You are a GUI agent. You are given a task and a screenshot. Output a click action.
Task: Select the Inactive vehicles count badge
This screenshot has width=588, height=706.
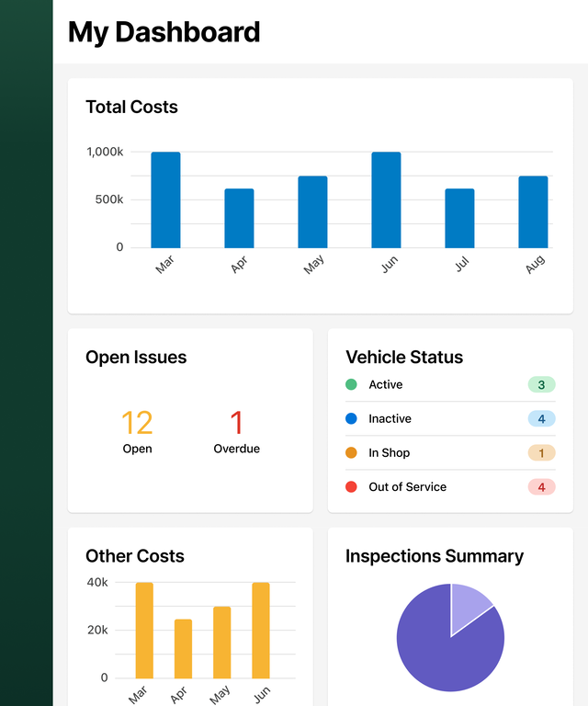pos(541,419)
